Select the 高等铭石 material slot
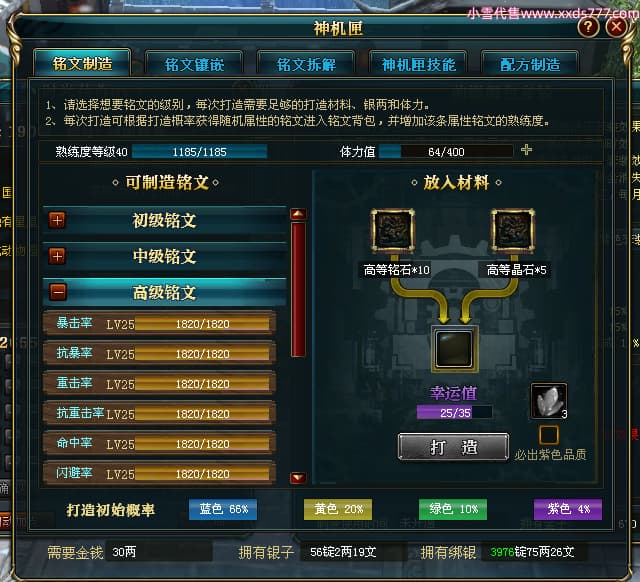Image resolution: width=640 pixels, height=582 pixels. pyautogui.click(x=393, y=230)
